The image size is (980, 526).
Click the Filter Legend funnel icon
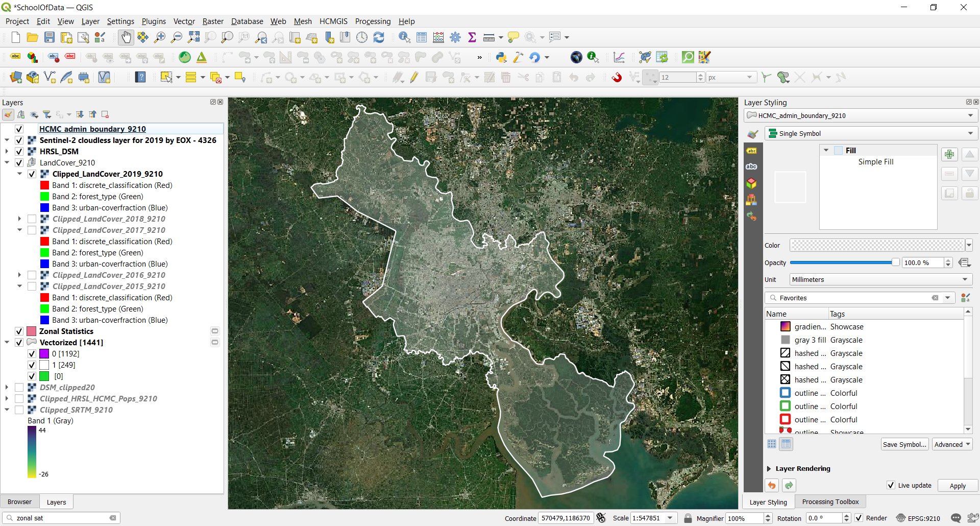(x=47, y=114)
